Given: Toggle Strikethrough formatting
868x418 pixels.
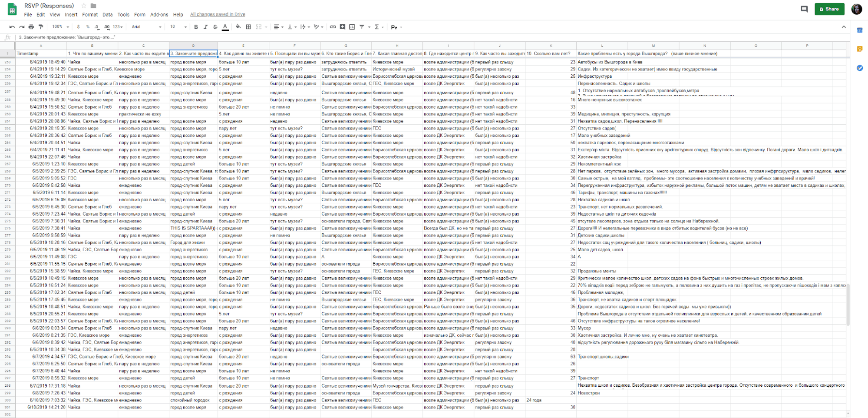Looking at the screenshot, I should 215,27.
